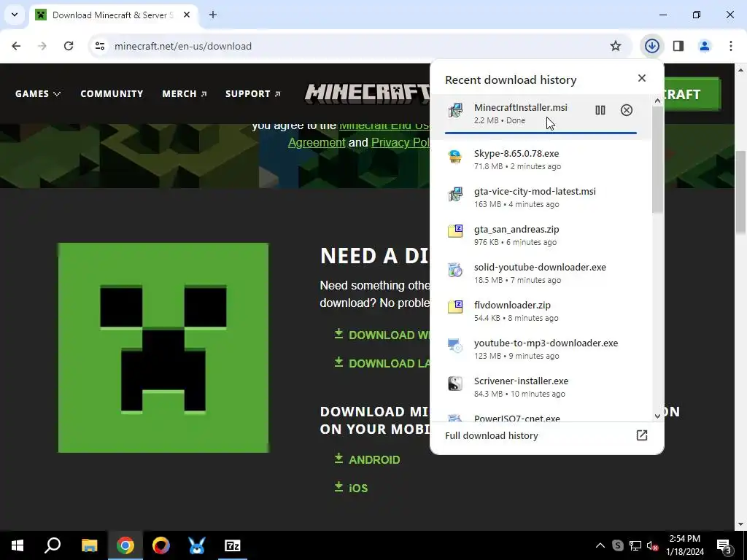
Task: Open Full download history in new tab
Action: click(x=642, y=435)
